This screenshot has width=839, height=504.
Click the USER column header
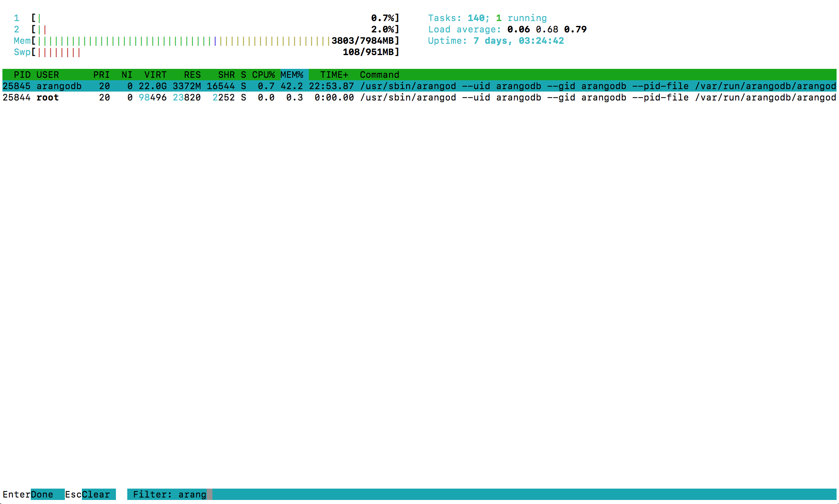pos(47,75)
